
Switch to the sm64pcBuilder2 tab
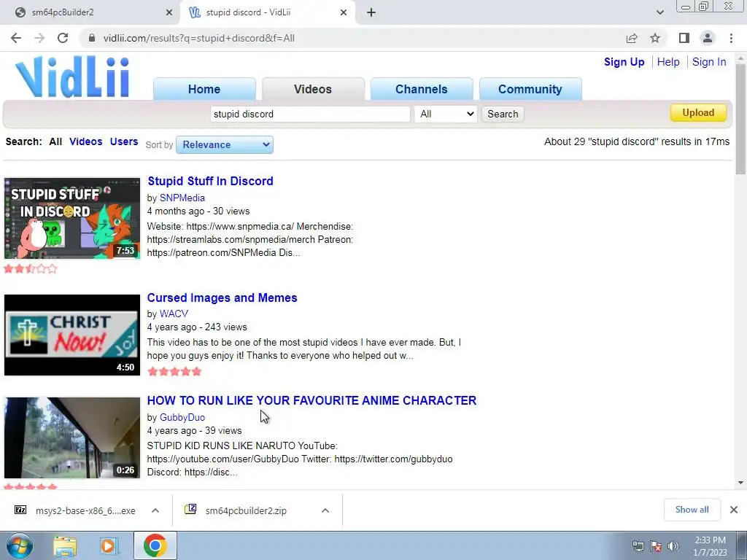pos(90,12)
